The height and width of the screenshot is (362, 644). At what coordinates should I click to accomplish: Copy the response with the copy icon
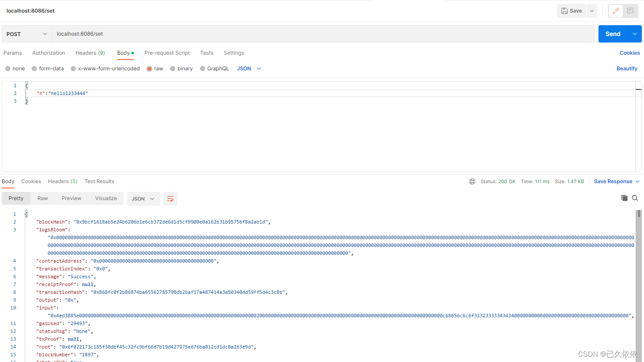pyautogui.click(x=624, y=198)
